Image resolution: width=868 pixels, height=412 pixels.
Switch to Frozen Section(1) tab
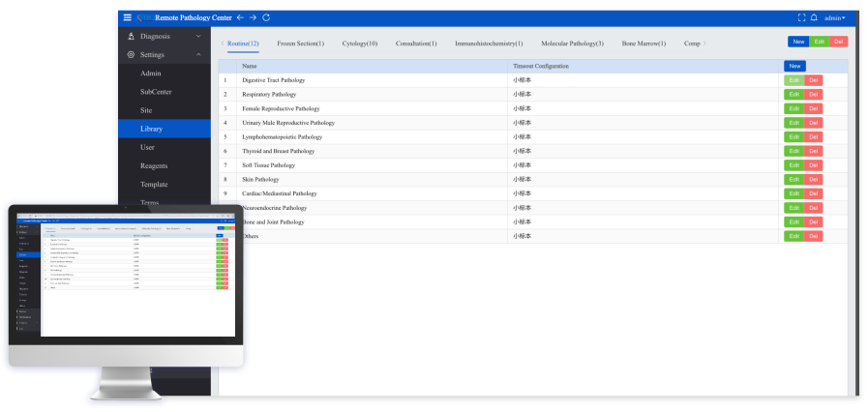(x=301, y=44)
